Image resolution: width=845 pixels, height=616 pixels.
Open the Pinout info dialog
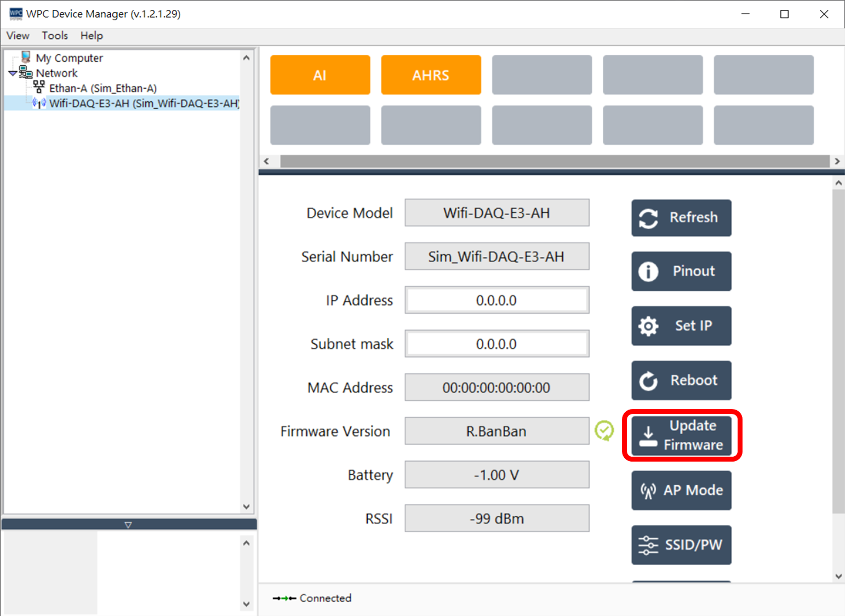coord(681,271)
